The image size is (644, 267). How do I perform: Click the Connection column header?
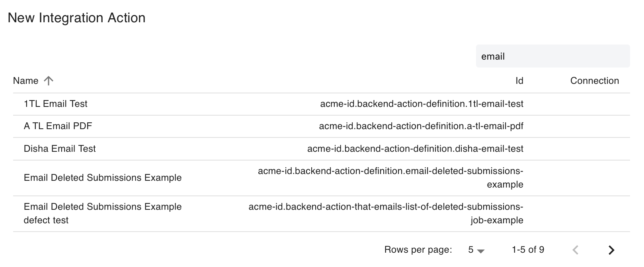tap(594, 81)
